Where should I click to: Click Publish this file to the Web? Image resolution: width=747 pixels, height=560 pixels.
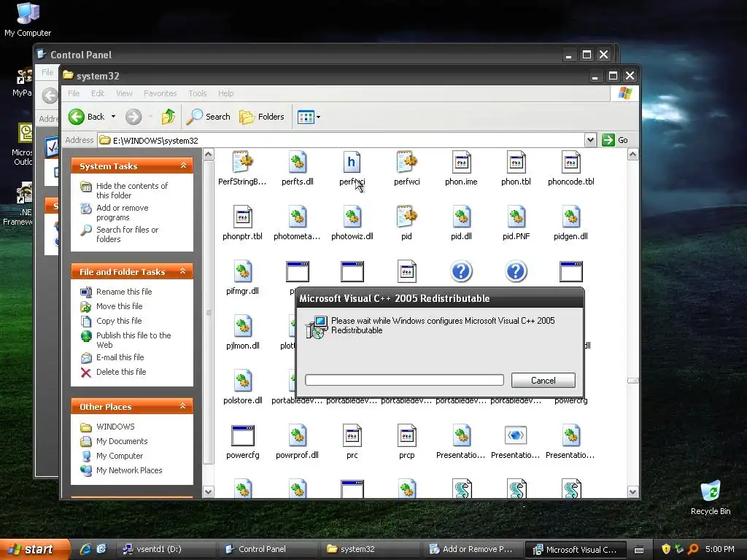133,340
